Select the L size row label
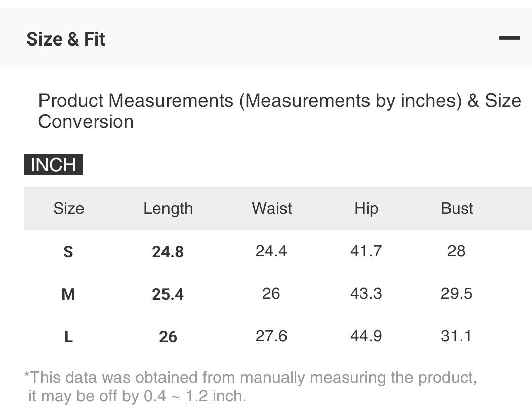The image size is (532, 405). point(68,337)
